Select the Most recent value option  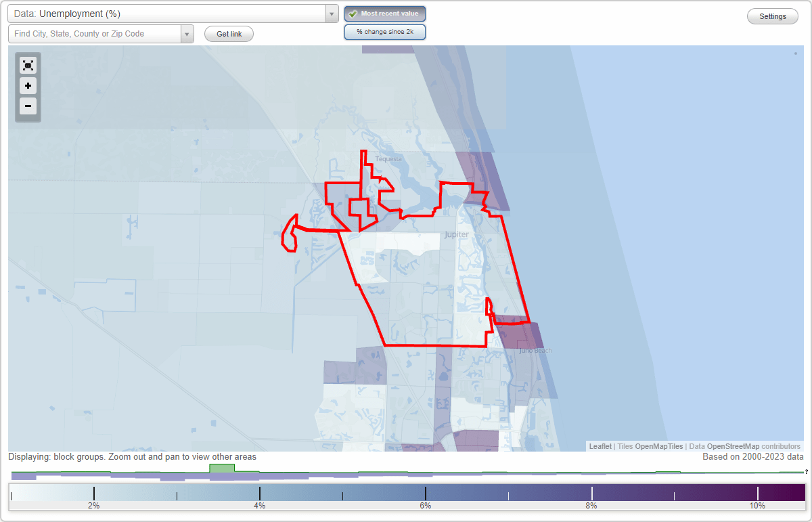(x=385, y=14)
